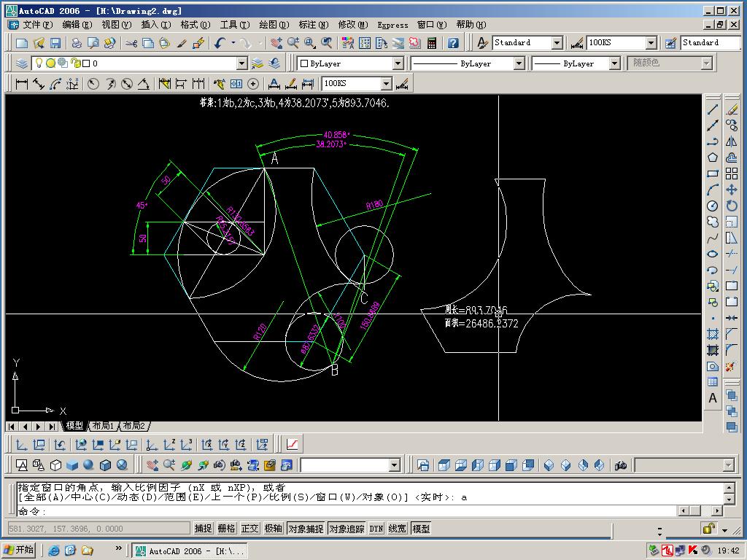Select the Circle draw tool
Viewport: 747px width, 560px height.
[x=712, y=206]
